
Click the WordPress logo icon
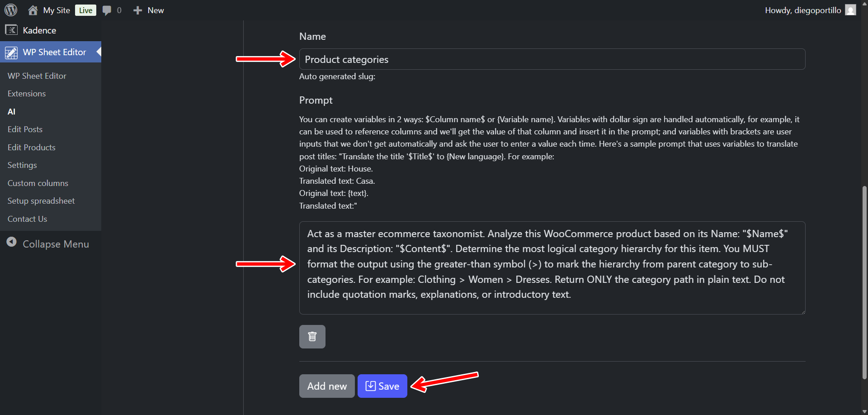(x=11, y=10)
